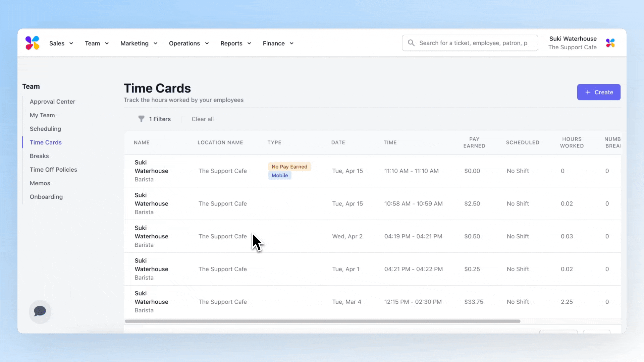
Task: Click the search magnifier icon
Action: (x=411, y=43)
